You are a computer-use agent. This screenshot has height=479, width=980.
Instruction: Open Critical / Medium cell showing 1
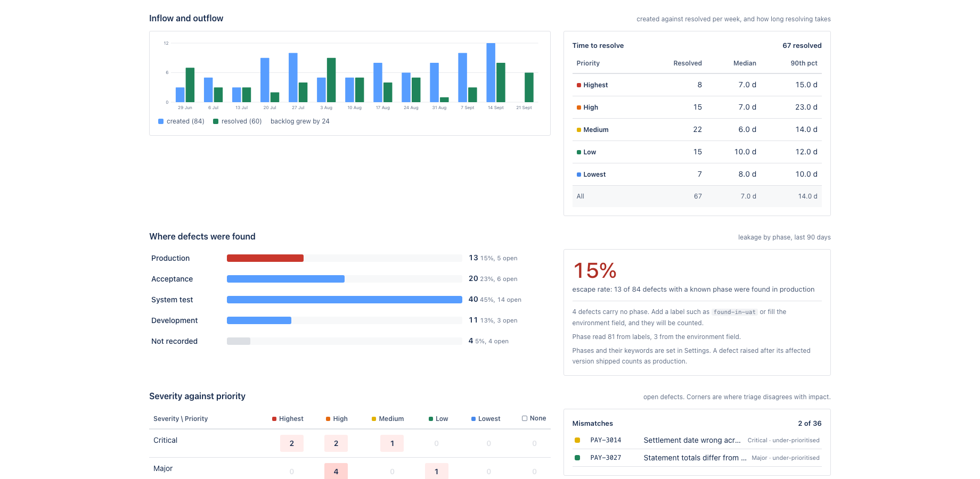pyautogui.click(x=392, y=443)
